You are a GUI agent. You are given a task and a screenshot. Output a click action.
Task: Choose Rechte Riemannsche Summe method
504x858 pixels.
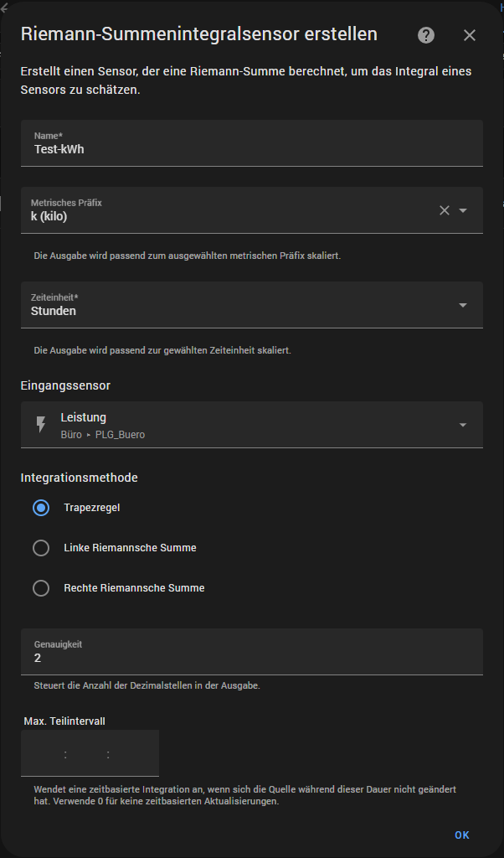[41, 588]
